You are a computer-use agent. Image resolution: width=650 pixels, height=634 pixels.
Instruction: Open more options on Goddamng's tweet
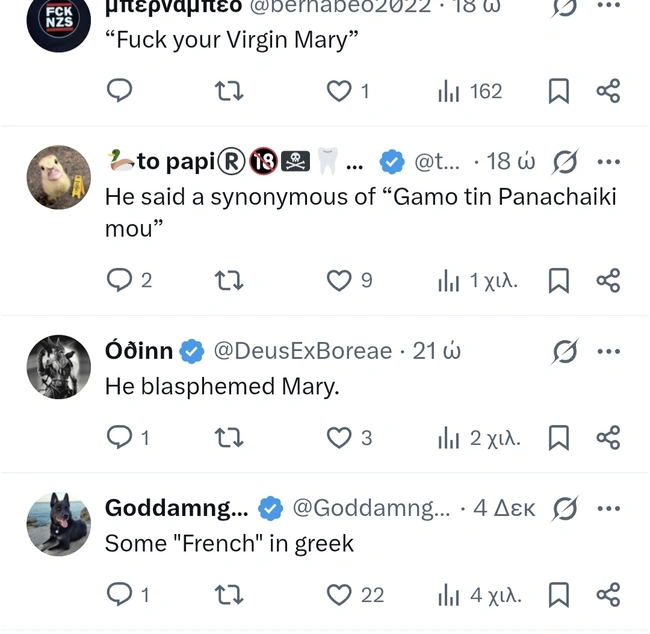click(608, 508)
